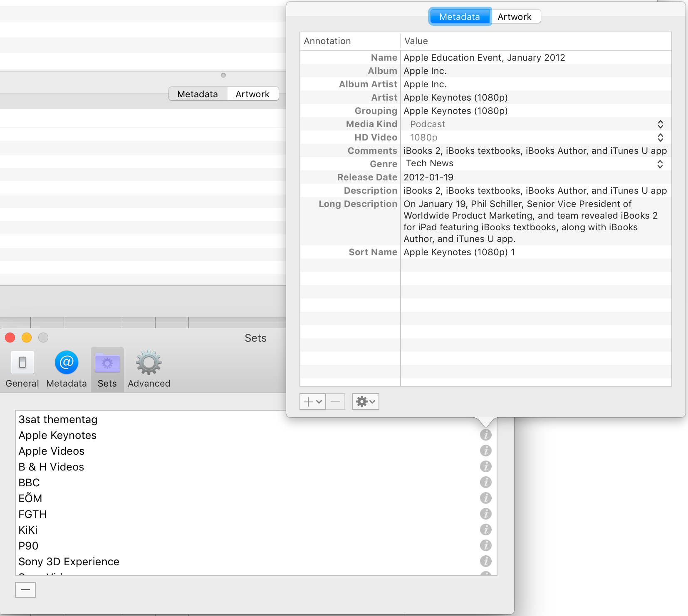688x616 pixels.
Task: Show info for the BBC set
Action: click(x=485, y=482)
